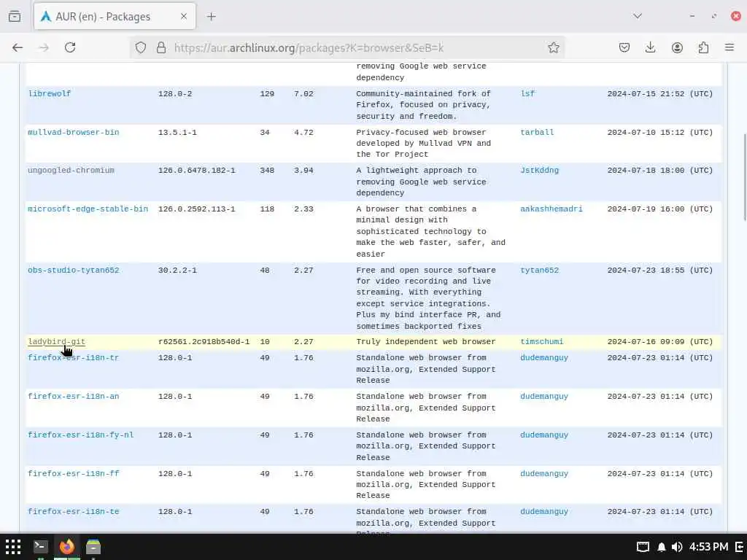Open the tracking protection shield icon
The height and width of the screenshot is (560, 747).
click(141, 47)
